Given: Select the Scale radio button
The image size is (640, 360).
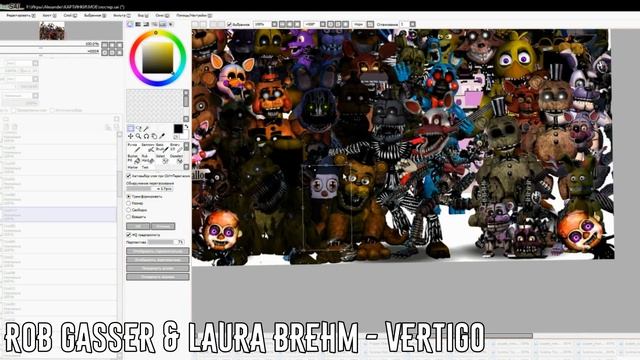Looking at the screenshot, I should click(129, 203).
